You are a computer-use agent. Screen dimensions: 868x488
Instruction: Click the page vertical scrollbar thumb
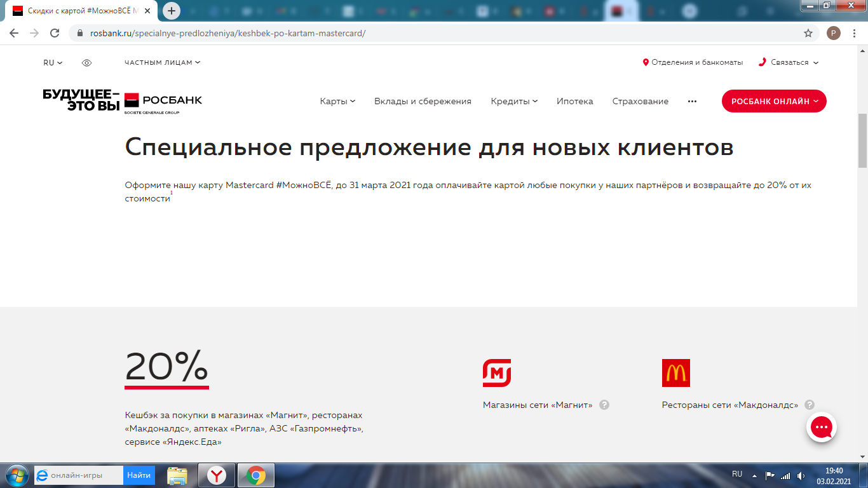(862, 140)
